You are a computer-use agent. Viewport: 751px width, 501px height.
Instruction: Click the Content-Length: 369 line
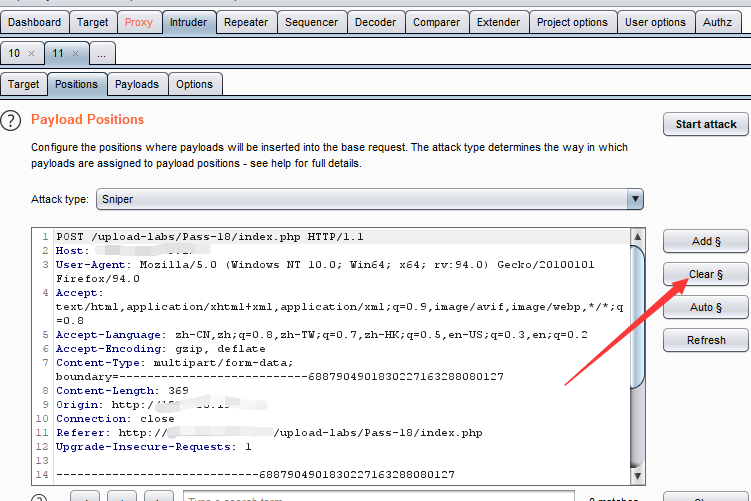tap(122, 391)
